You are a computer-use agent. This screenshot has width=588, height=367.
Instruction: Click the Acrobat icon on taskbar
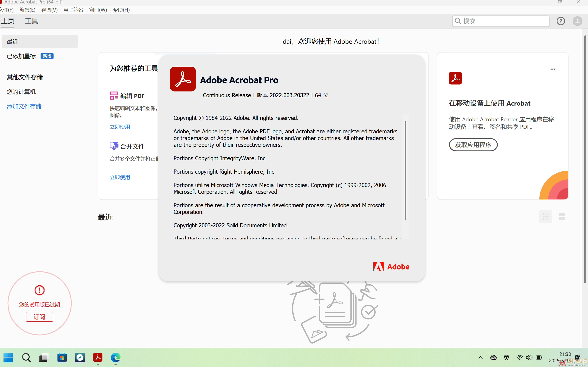[x=98, y=358]
